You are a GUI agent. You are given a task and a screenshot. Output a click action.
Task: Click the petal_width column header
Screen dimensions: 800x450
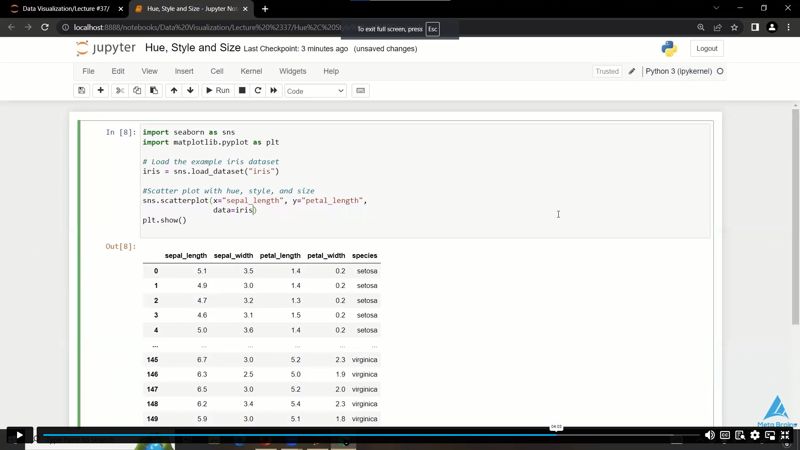[x=326, y=256]
